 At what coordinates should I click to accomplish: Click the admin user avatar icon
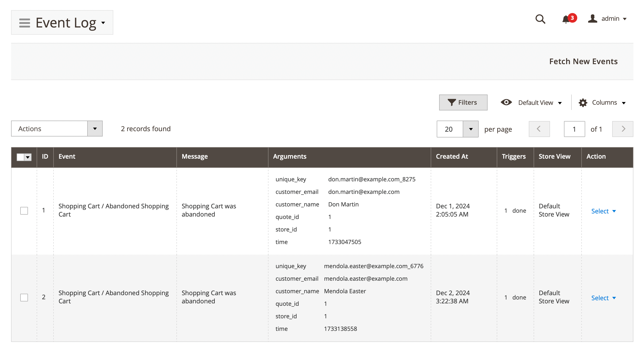click(592, 19)
